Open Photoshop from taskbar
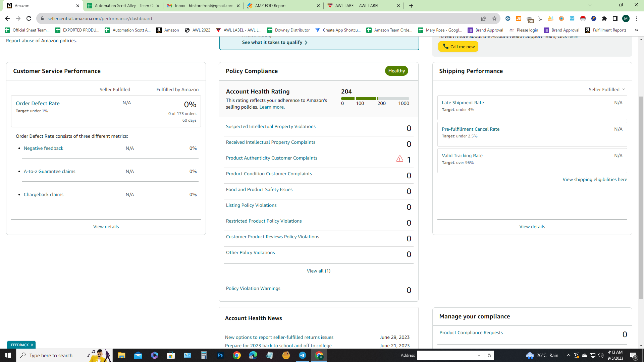This screenshot has width=644, height=362. pyautogui.click(x=220, y=355)
